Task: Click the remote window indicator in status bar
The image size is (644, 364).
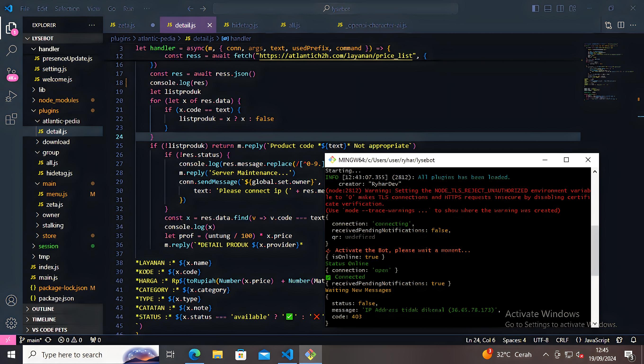Action: pos(8,340)
